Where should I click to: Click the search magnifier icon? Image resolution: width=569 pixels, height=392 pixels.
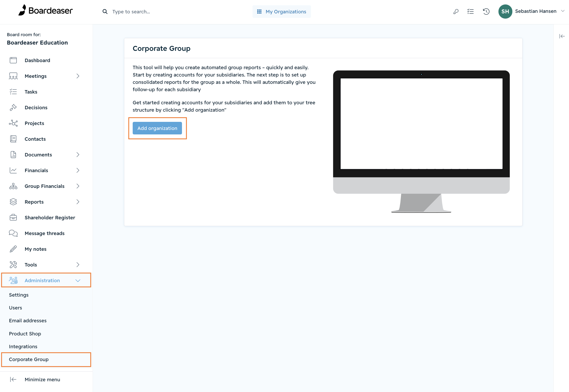coord(105,12)
